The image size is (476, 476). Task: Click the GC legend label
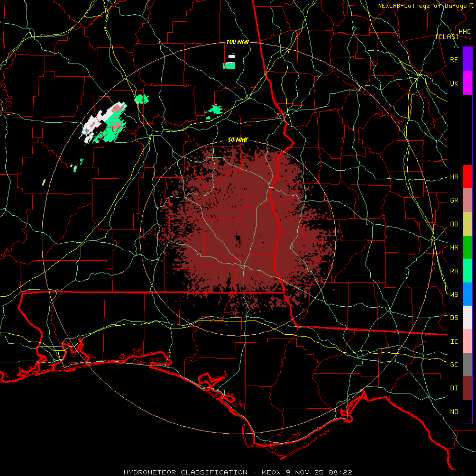[454, 365]
